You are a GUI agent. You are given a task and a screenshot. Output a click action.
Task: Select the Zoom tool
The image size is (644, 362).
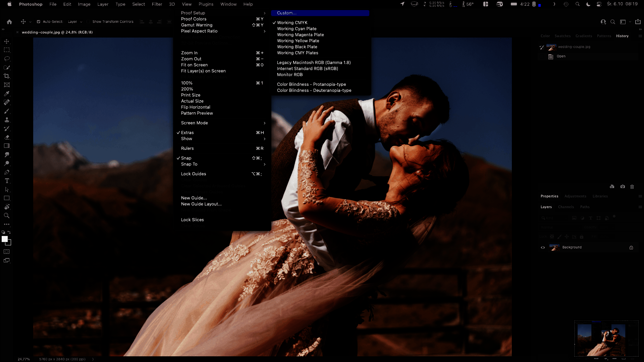(x=7, y=216)
